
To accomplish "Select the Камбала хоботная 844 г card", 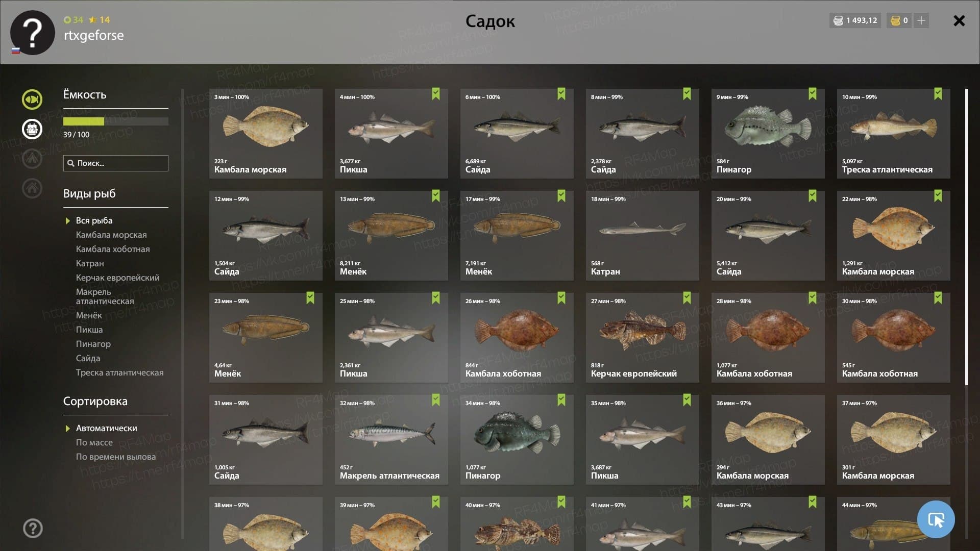I will (517, 338).
